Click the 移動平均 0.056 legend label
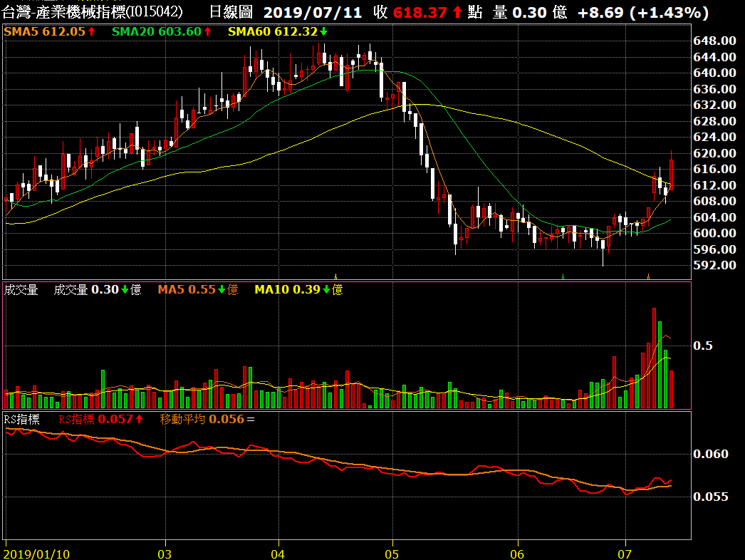The image size is (745, 560). click(202, 419)
